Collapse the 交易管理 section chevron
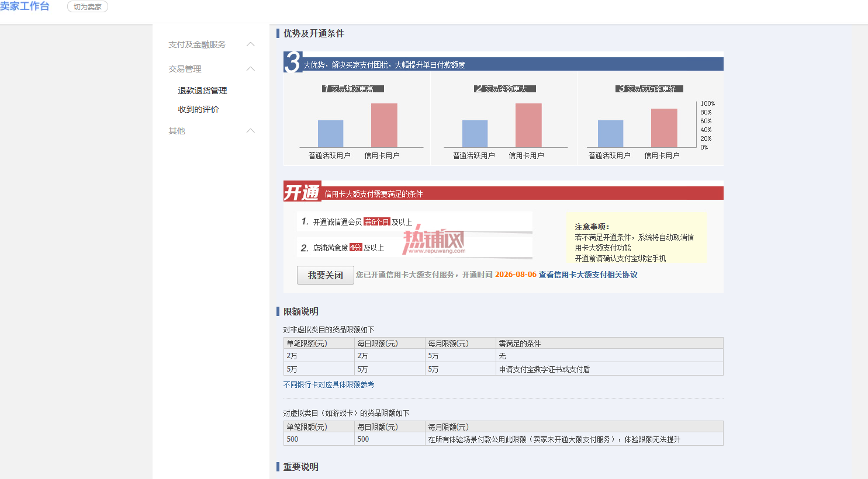The width and height of the screenshot is (868, 479). click(251, 69)
